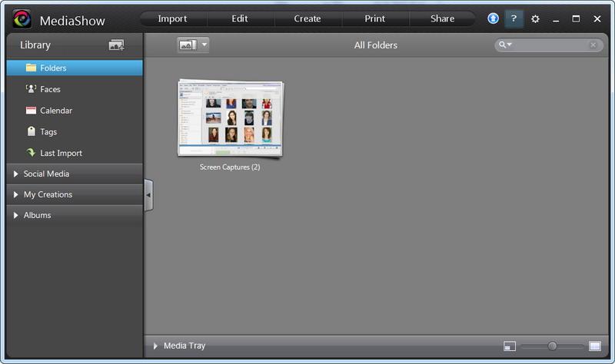Click the Screen Captures (2) label
Viewport: 615px width, 364px height.
click(230, 167)
